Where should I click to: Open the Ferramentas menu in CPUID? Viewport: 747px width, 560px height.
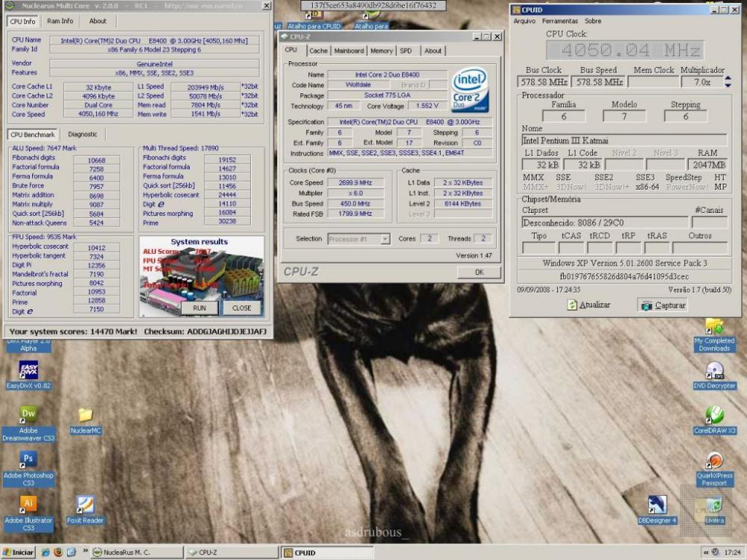[560, 21]
